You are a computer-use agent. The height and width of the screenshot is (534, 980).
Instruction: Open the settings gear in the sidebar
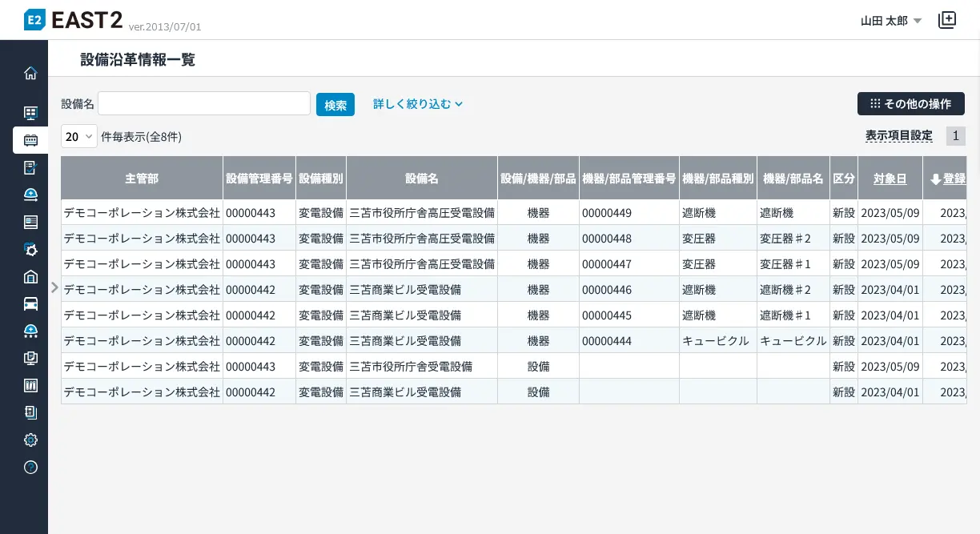pyautogui.click(x=30, y=440)
